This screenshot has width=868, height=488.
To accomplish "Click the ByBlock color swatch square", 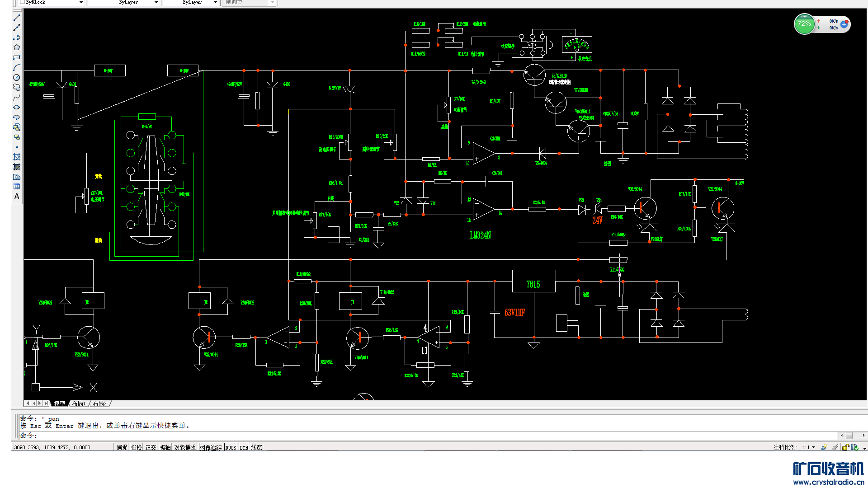I will tap(22, 2).
